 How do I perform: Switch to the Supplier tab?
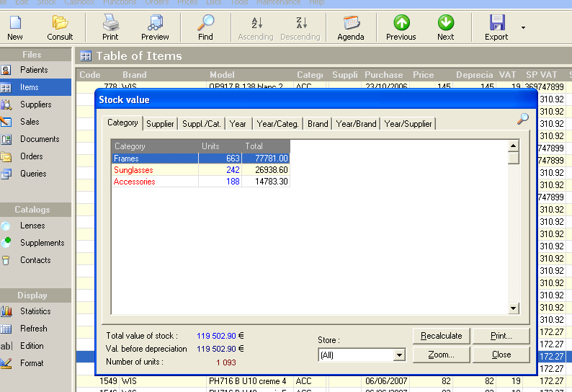[160, 124]
